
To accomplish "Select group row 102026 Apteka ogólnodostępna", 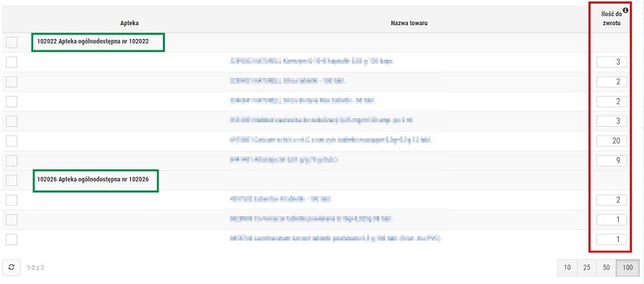I will tap(93, 179).
